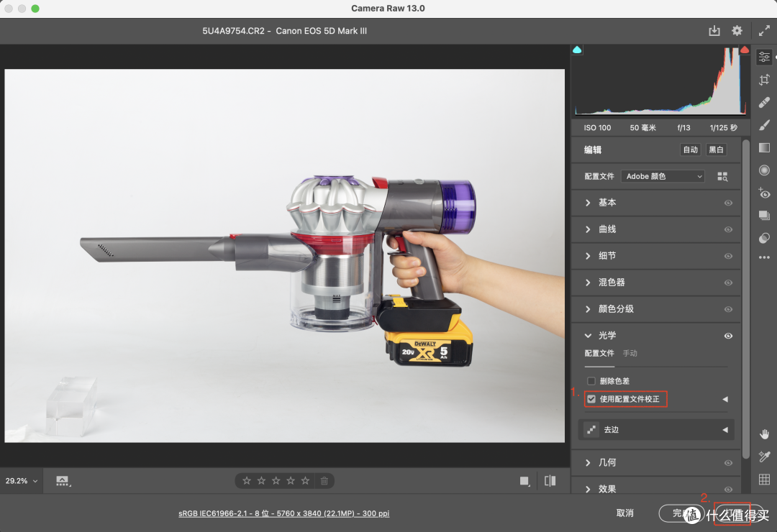Switch to 手动 tab in 光学

(630, 353)
